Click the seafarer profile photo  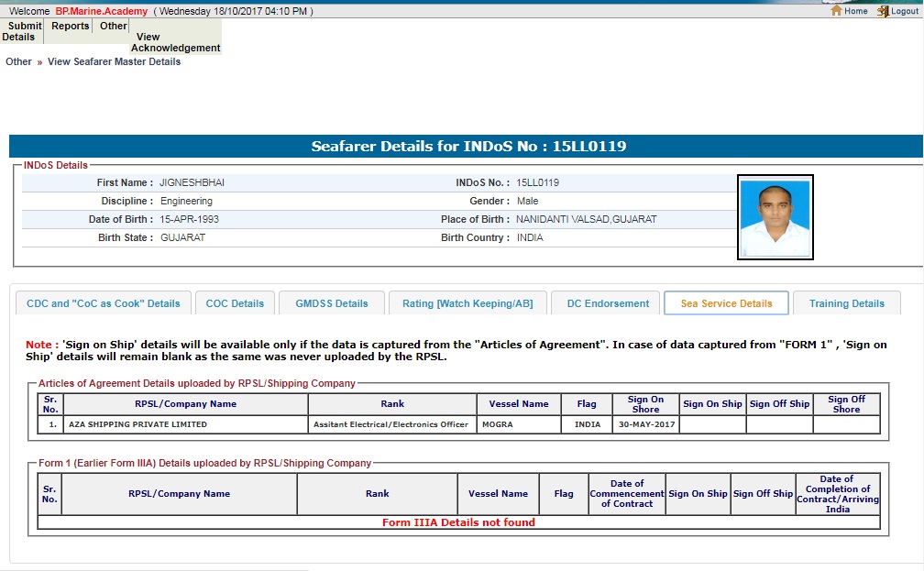tap(775, 217)
